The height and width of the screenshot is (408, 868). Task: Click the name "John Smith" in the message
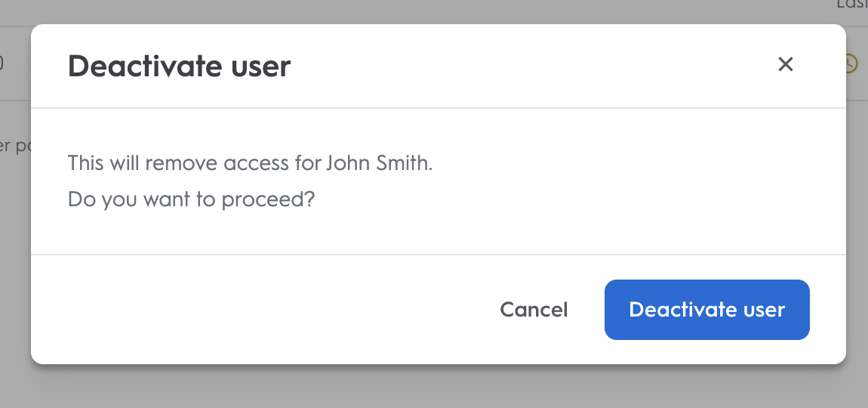378,163
